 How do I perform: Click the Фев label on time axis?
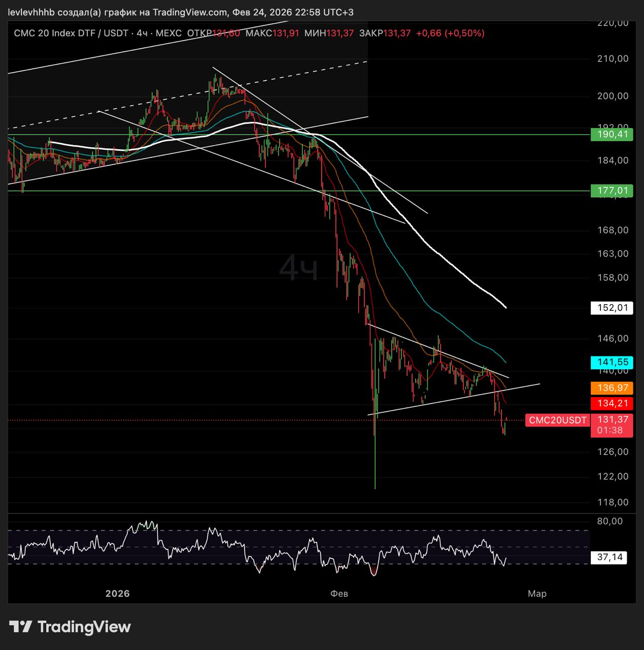tap(339, 593)
